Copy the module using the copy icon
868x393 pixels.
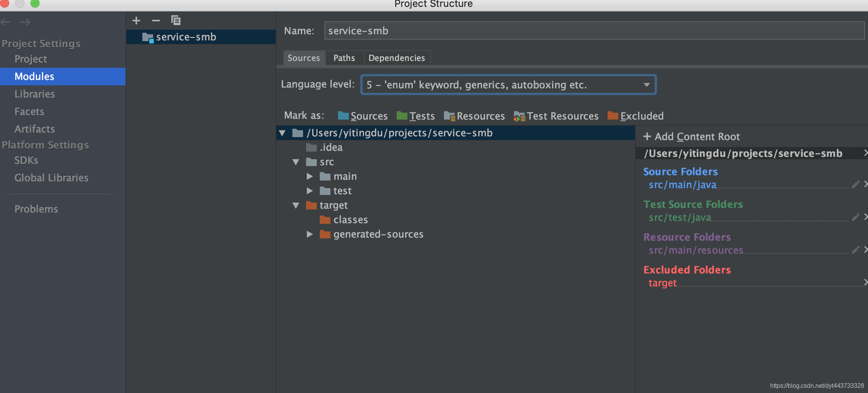(x=176, y=20)
